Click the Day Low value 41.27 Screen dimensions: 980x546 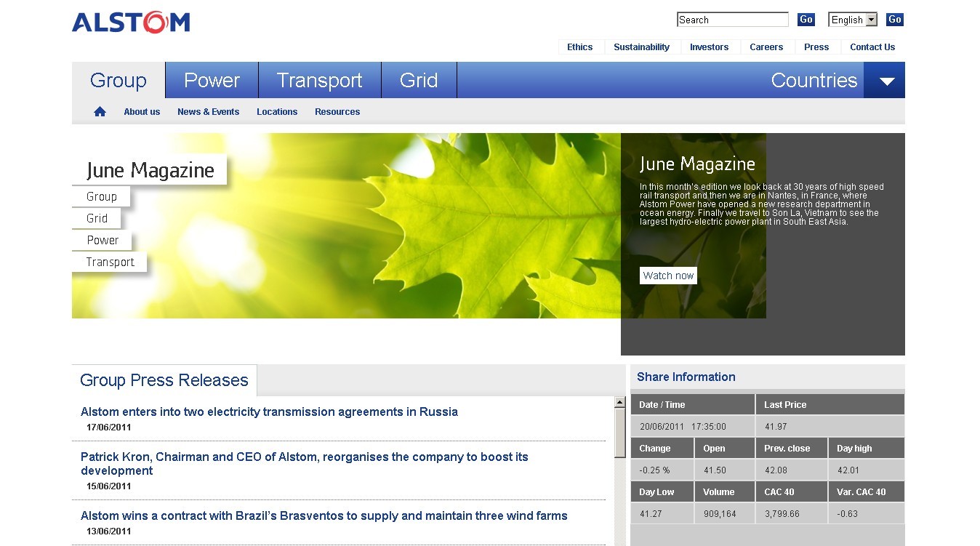coord(651,514)
